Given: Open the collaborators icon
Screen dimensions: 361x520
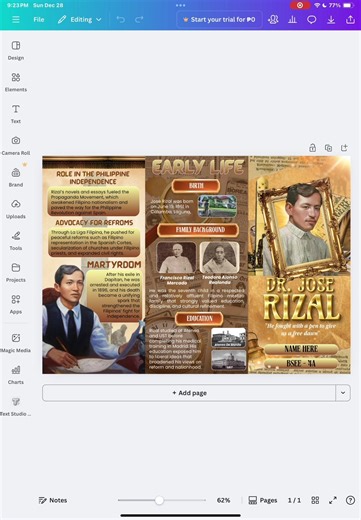Looking at the screenshot, I should [x=273, y=20].
